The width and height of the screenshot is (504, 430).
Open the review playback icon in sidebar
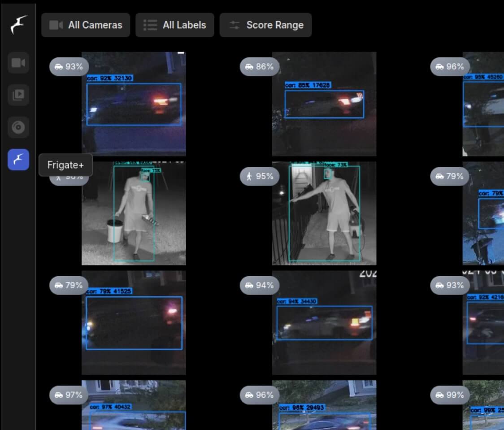[x=18, y=95]
